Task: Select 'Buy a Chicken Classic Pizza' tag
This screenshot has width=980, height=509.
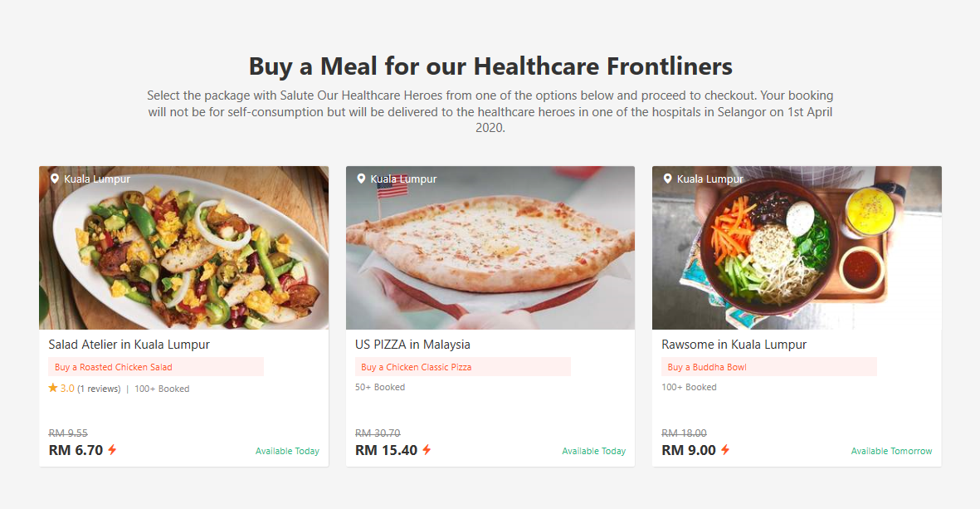Action: [417, 367]
